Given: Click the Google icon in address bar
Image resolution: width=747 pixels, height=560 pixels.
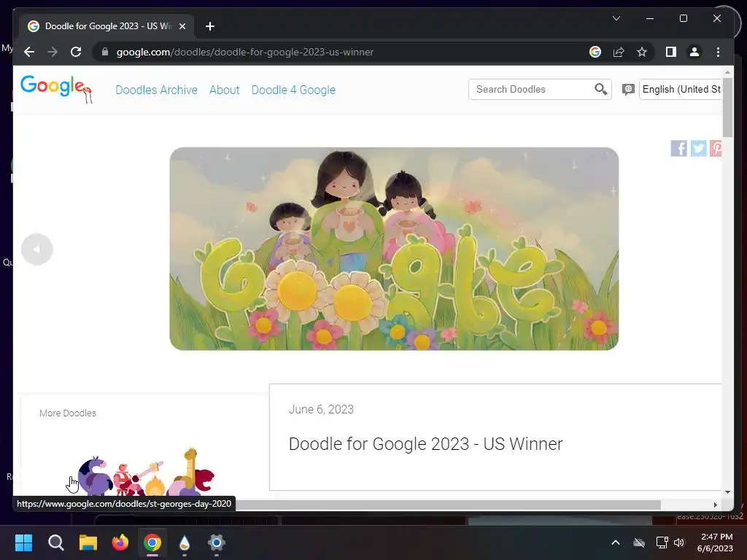Looking at the screenshot, I should (595, 52).
